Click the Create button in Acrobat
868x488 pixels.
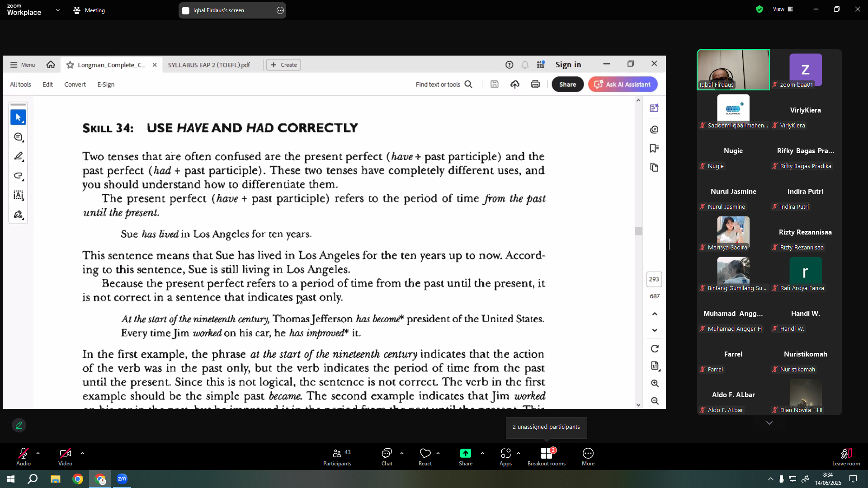[x=284, y=65]
